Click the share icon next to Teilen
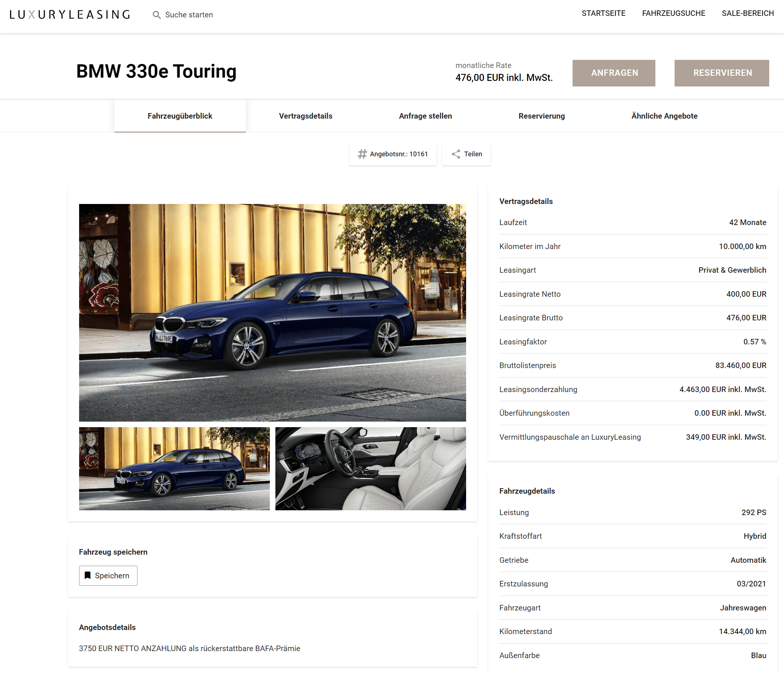Image resolution: width=784 pixels, height=674 pixels. [455, 154]
